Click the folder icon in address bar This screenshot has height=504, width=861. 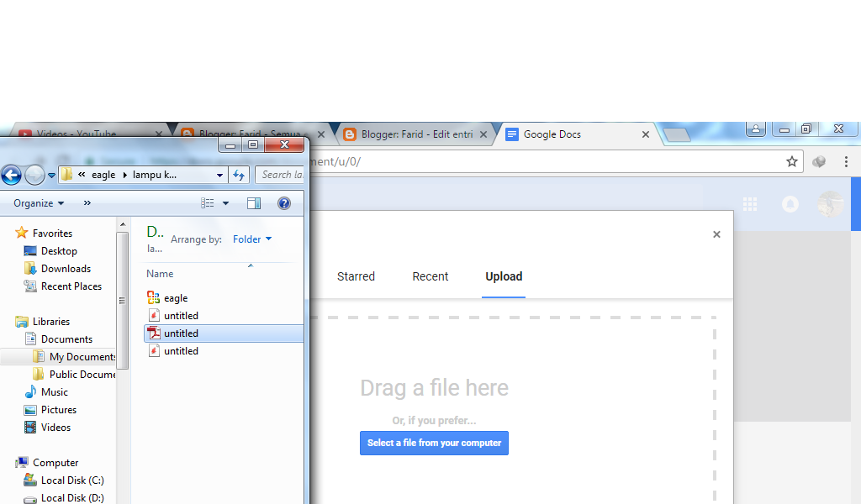pos(66,175)
